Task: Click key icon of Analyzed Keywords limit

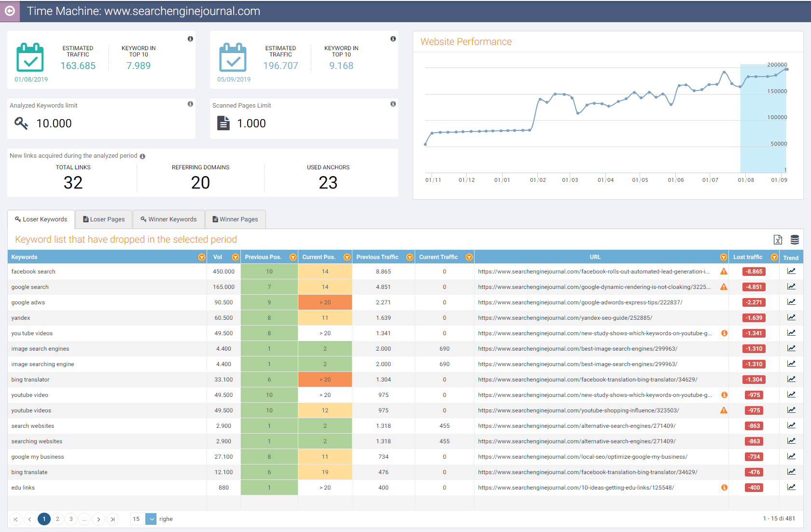Action: click(21, 123)
